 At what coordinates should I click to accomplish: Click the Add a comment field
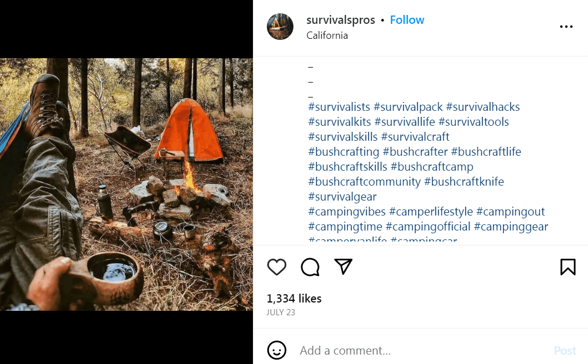coord(388,350)
